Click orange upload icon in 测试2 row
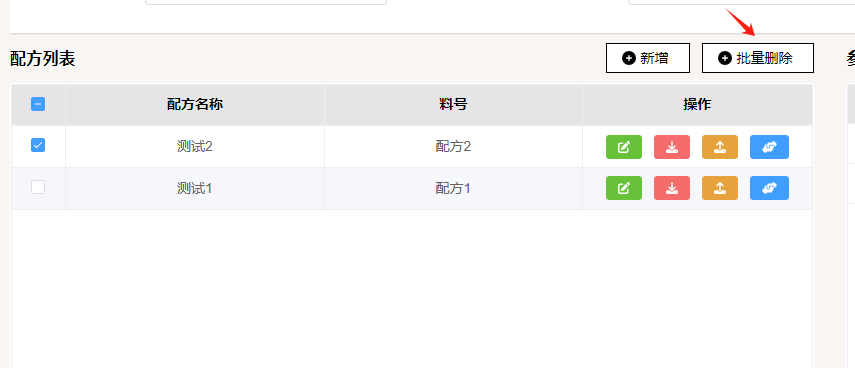This screenshot has height=368, width=855. tap(720, 147)
